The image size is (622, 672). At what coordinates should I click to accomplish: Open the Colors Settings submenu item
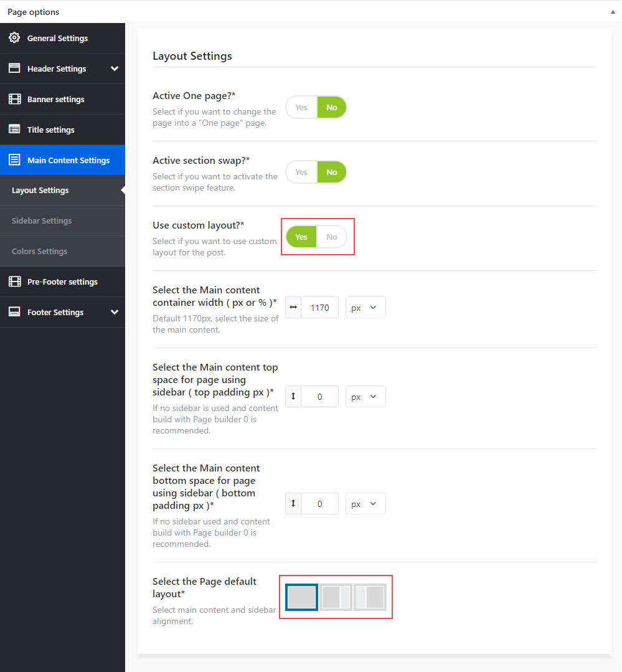pos(39,251)
